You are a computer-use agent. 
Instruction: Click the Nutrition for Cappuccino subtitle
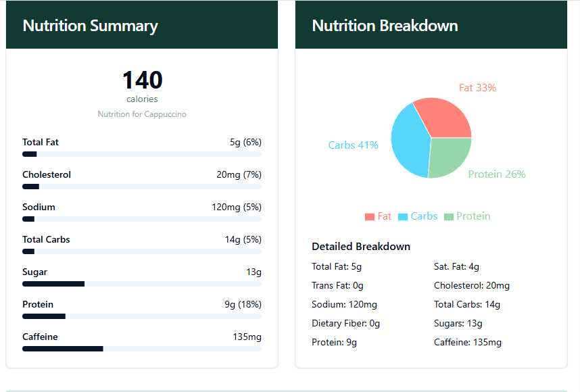(142, 114)
